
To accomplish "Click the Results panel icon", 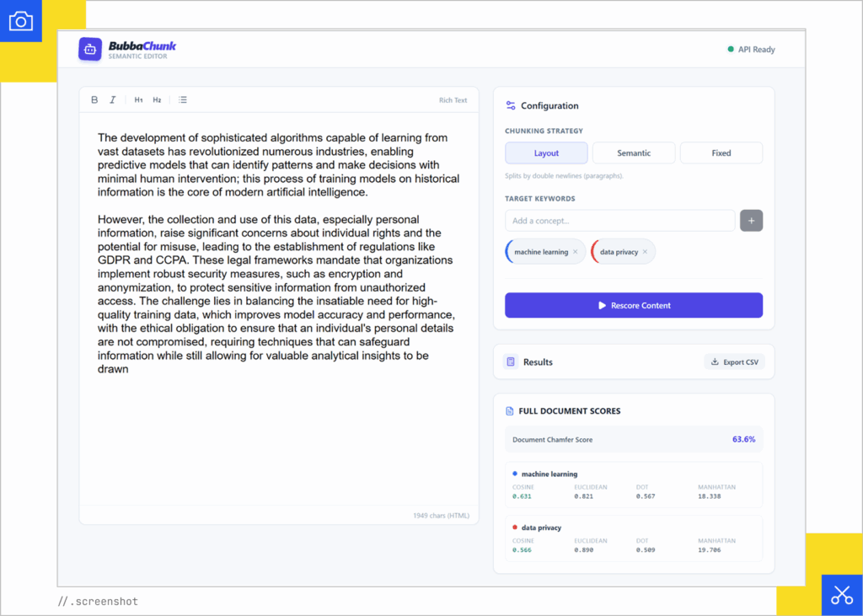I will (x=510, y=362).
